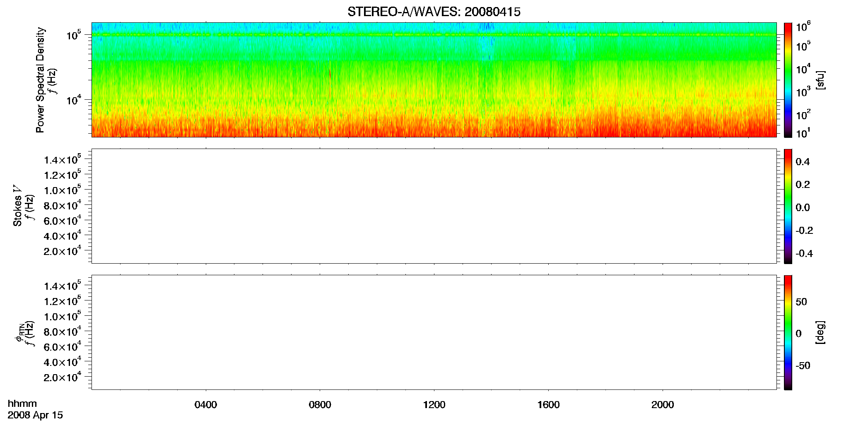Image resolution: width=868 pixels, height=447 pixels.
Task: Click the 0.0 label on Stokes V colorbar
Action: pos(803,208)
